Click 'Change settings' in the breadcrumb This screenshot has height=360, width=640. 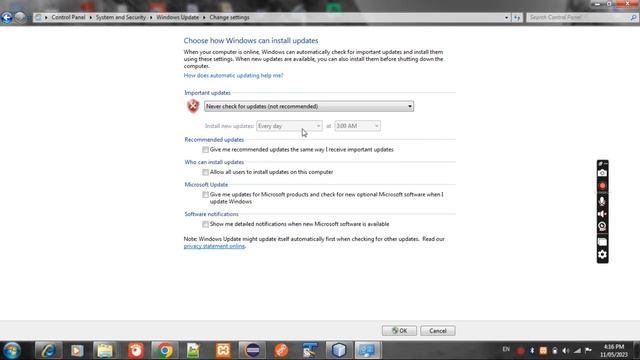point(229,18)
